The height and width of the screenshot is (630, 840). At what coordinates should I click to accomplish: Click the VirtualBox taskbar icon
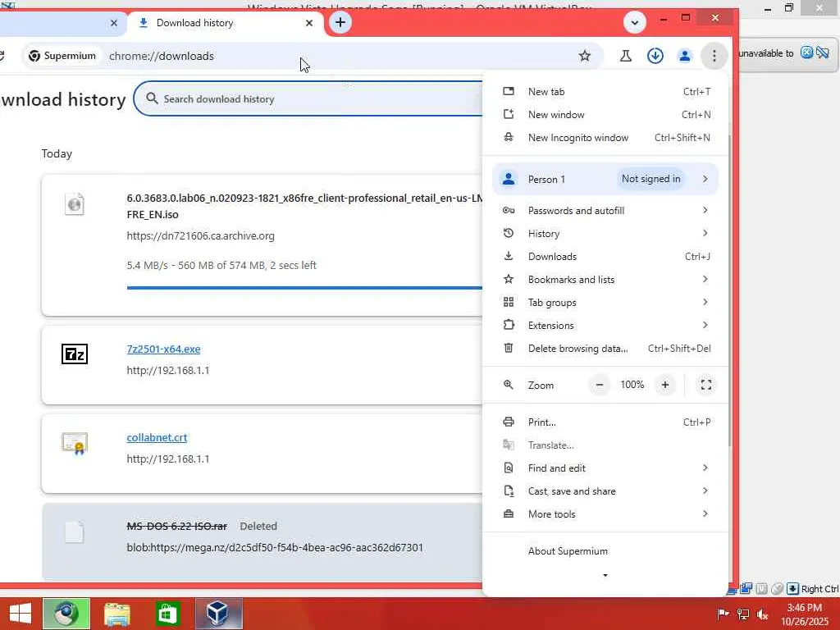(218, 614)
